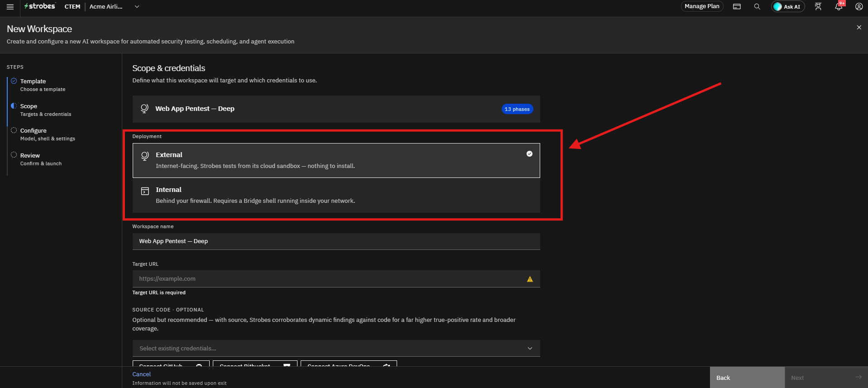Click the Next button
Image resolution: width=868 pixels, height=388 pixels.
[826, 378]
